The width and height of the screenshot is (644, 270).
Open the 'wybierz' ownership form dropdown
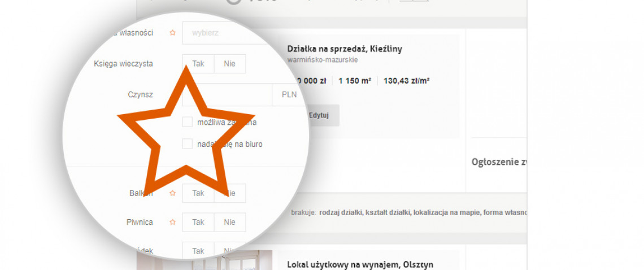click(226, 33)
